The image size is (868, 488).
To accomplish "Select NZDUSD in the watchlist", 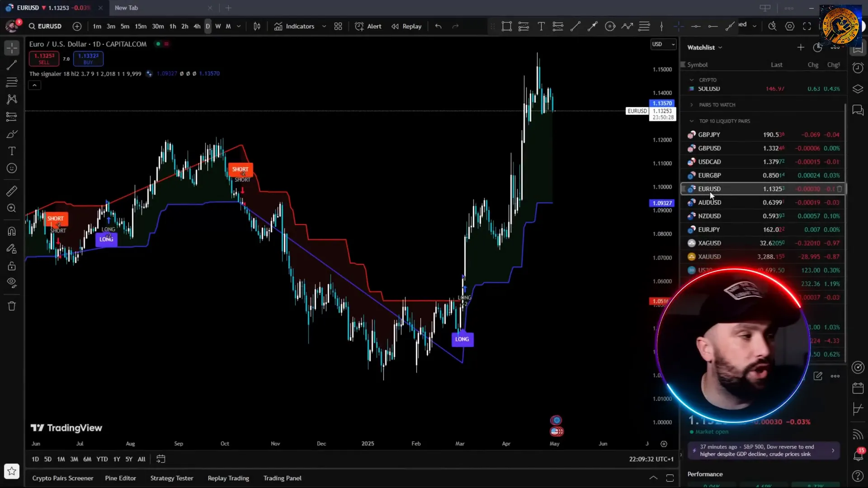I will [763, 216].
